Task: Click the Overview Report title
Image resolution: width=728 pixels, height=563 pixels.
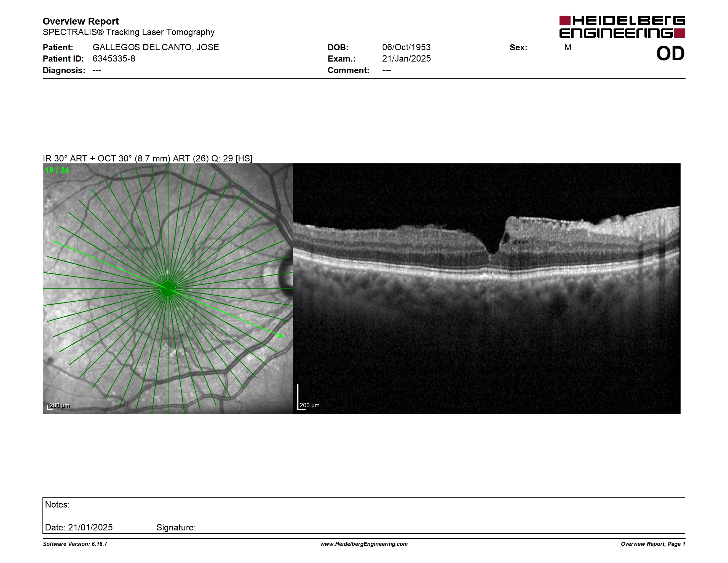Action: (81, 21)
